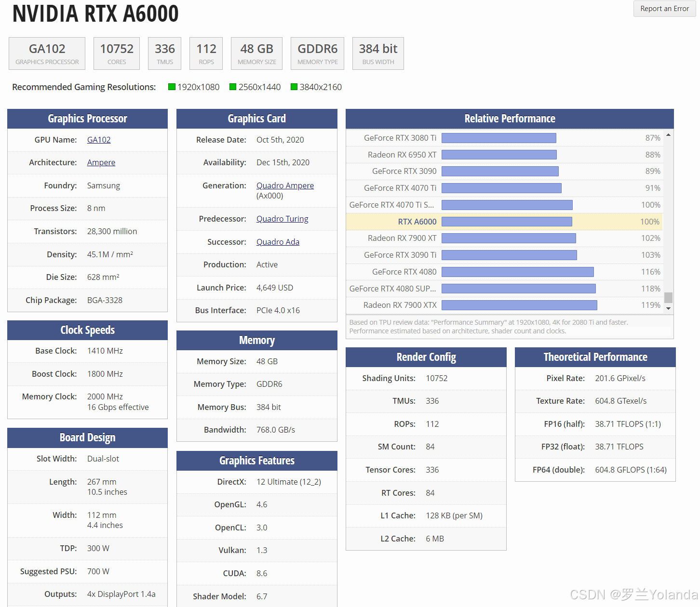
Task: Click the green square beside 2560x1440
Action: (x=233, y=87)
